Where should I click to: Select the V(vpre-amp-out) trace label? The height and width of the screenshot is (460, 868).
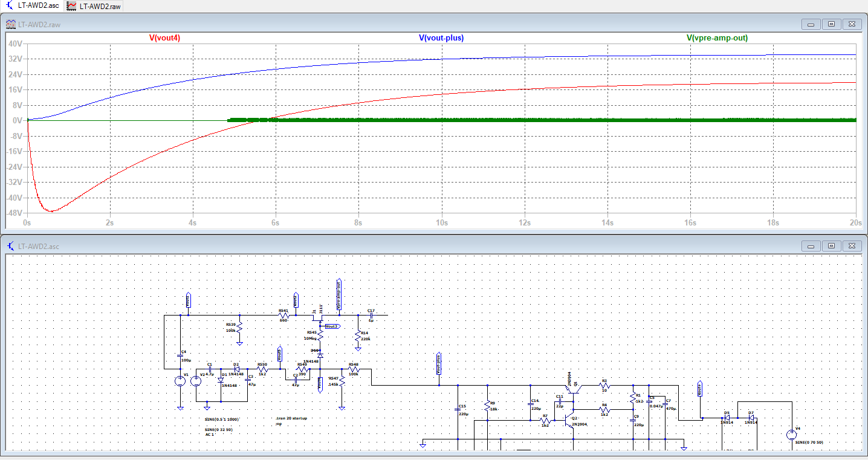[x=717, y=37]
